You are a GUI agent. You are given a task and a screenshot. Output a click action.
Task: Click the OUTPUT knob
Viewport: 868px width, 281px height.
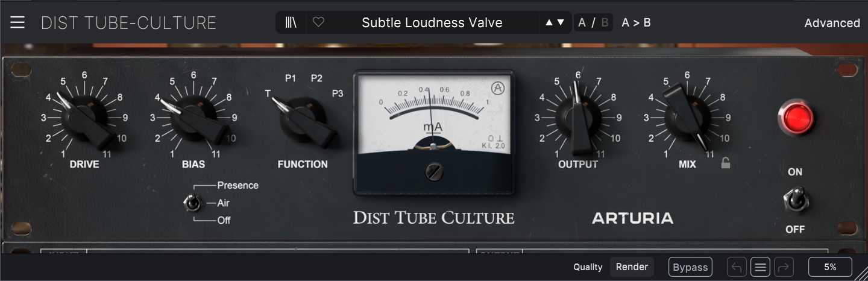[579, 119]
